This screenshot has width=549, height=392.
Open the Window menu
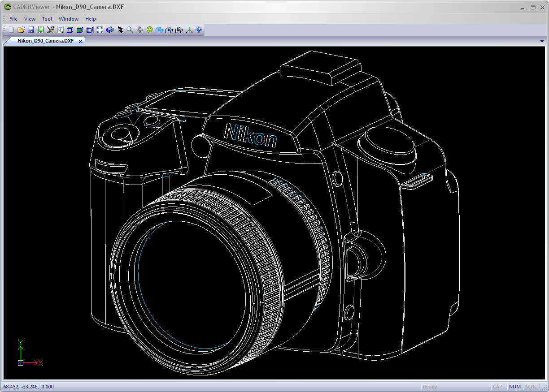(x=69, y=19)
